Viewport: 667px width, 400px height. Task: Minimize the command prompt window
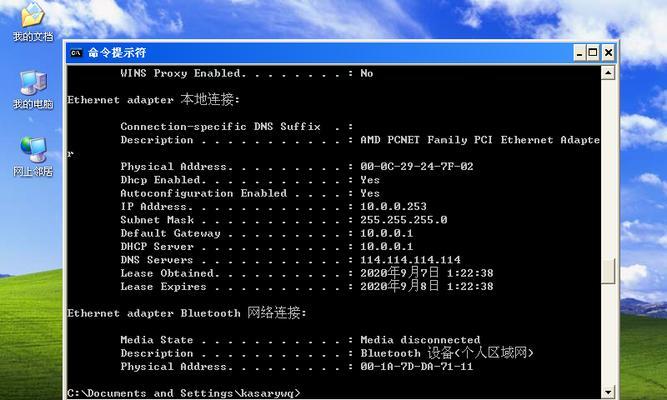pos(579,53)
